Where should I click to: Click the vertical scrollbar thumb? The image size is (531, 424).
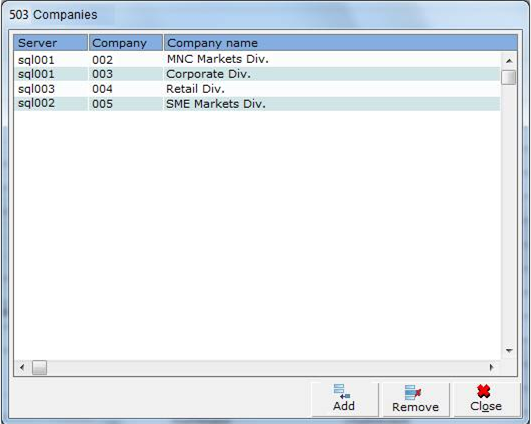point(509,77)
